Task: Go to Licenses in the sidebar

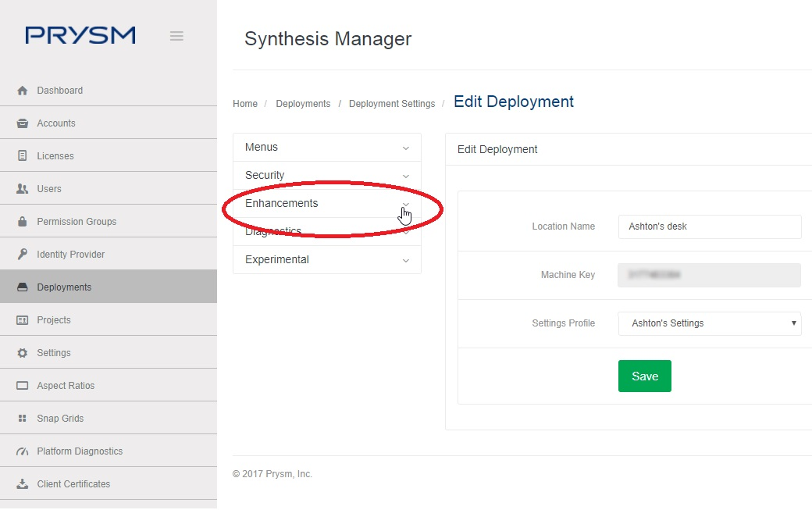Action: (x=109, y=155)
